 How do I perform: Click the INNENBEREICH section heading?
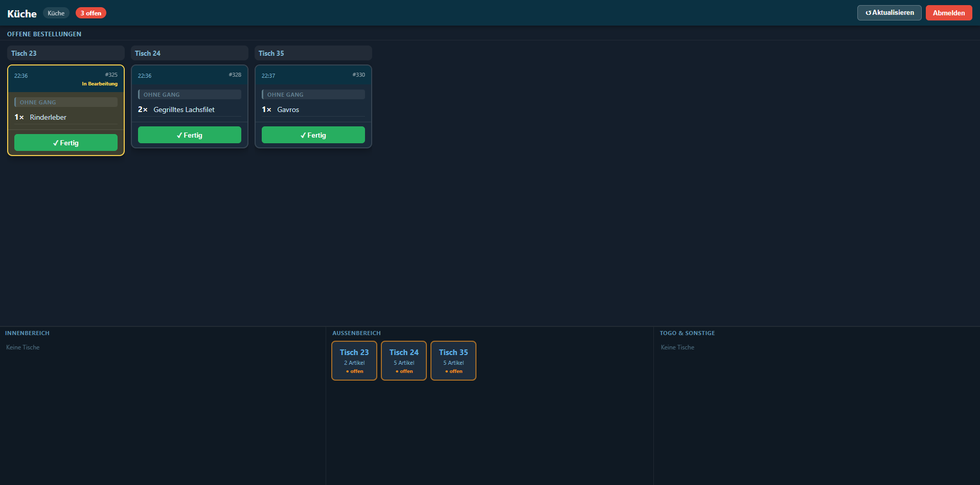point(27,333)
